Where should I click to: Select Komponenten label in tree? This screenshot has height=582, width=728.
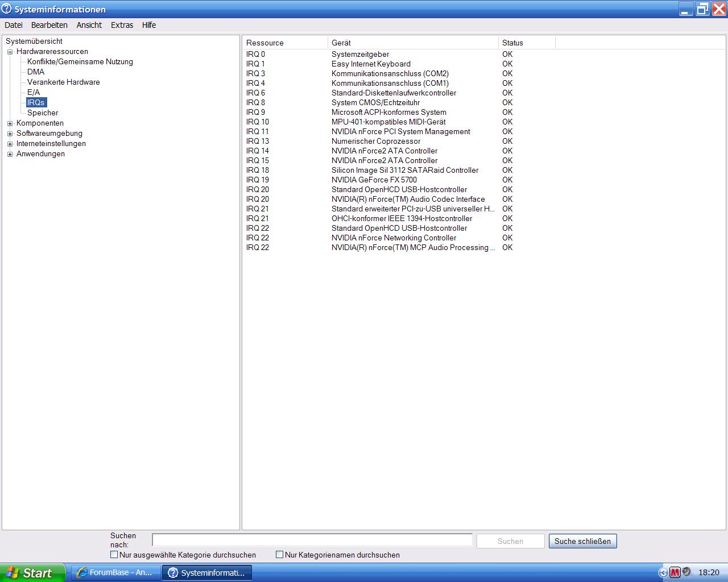coord(40,123)
